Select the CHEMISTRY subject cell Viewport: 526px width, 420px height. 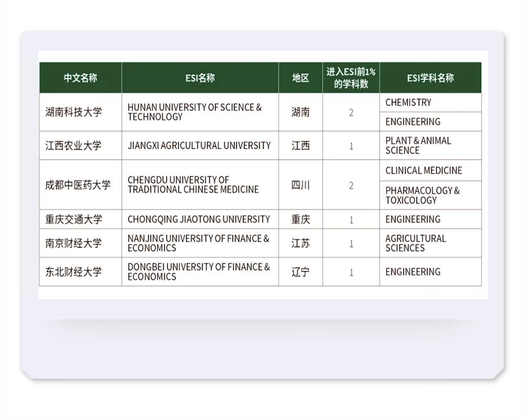pos(430,102)
